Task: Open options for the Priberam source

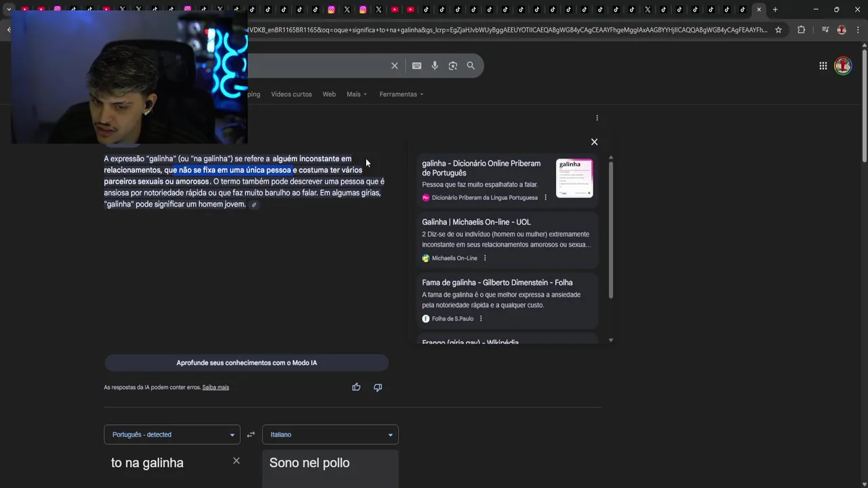Action: click(545, 198)
